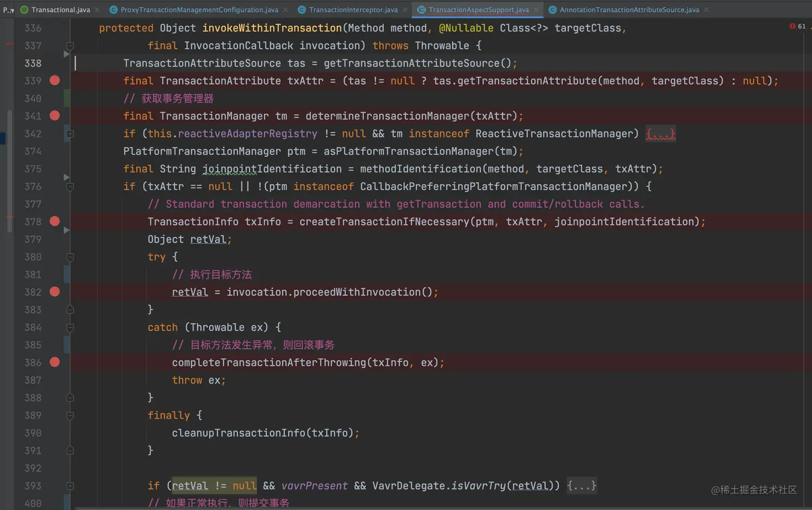The image size is (812, 510).
Task: Click the determineTransactionManager call on line 341
Action: coord(387,116)
